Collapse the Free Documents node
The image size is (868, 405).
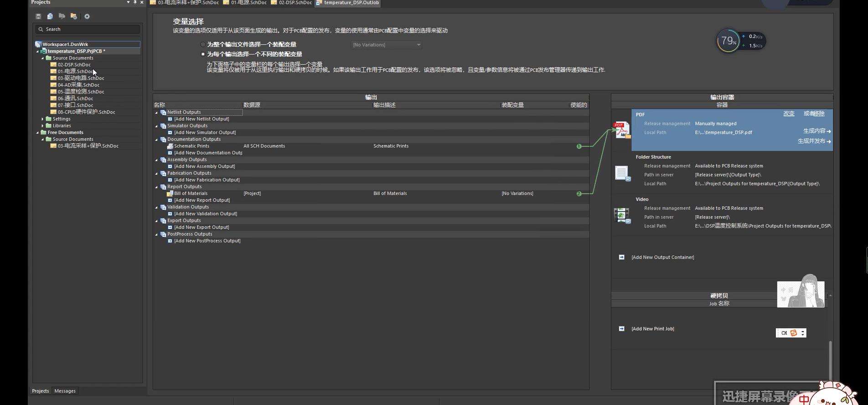click(x=38, y=133)
